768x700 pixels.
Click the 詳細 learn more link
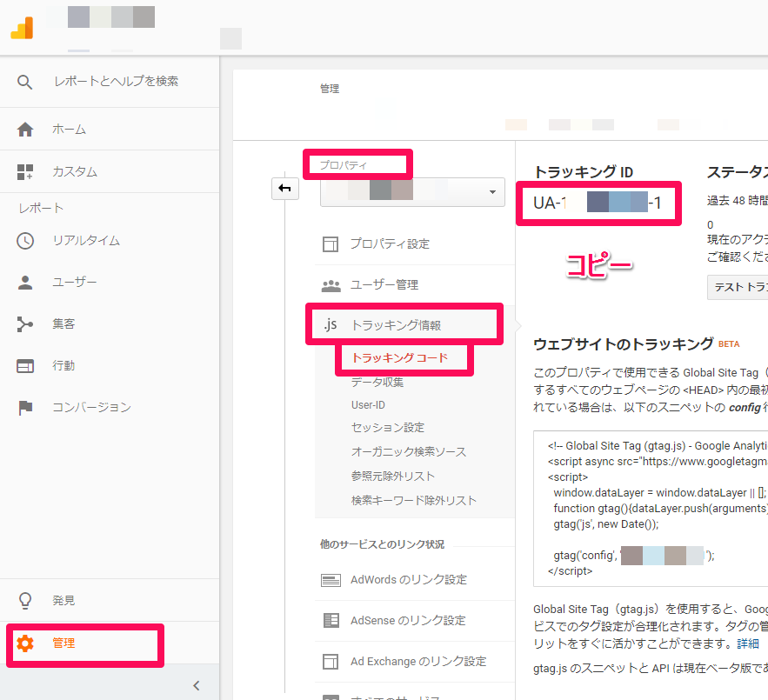pyautogui.click(x=748, y=643)
